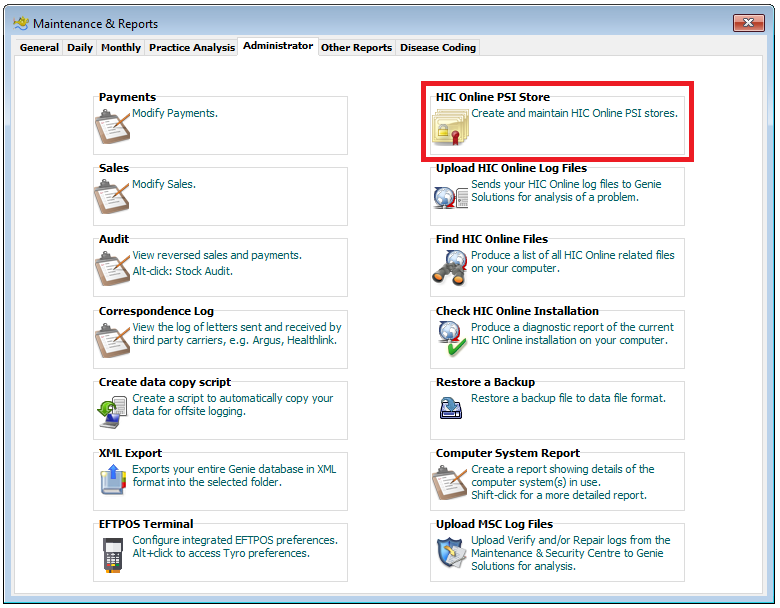Click the Upload MSC Log Files shield icon

(x=450, y=552)
